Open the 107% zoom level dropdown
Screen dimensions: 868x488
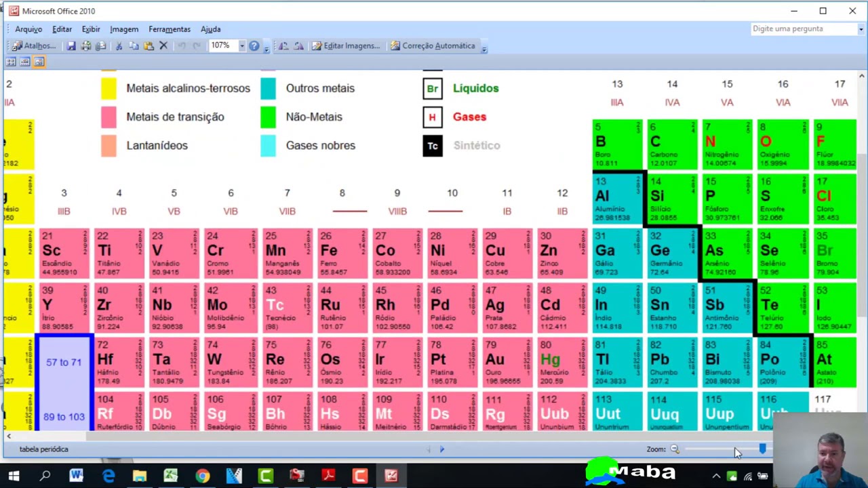pyautogui.click(x=241, y=46)
